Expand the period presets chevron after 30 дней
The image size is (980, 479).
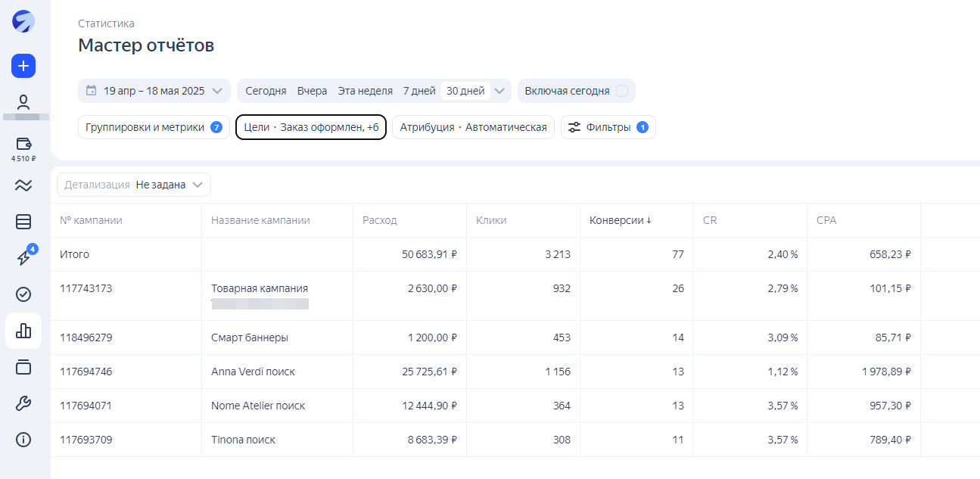[499, 91]
